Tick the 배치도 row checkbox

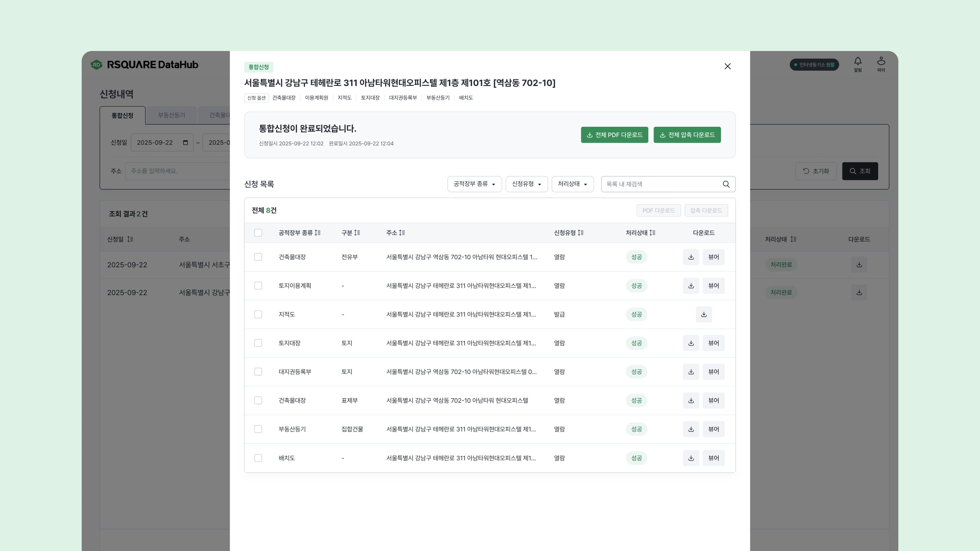click(258, 458)
